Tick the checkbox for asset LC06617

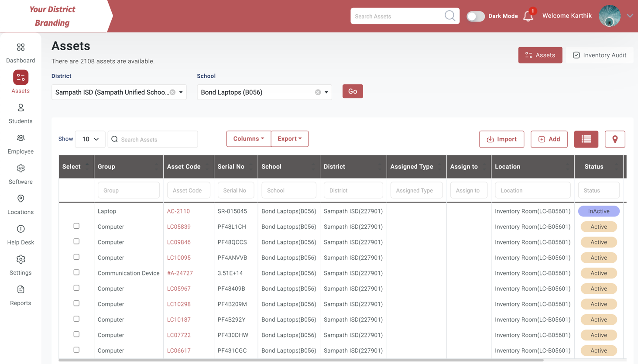click(76, 350)
